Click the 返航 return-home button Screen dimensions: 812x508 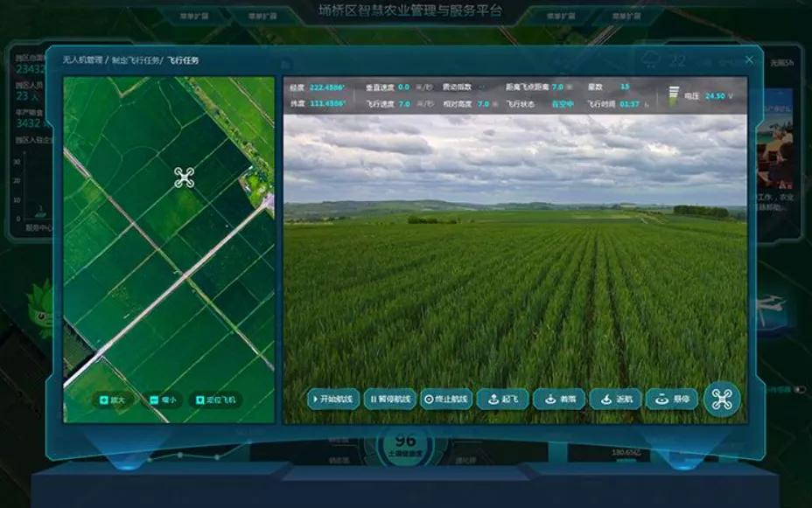615,399
